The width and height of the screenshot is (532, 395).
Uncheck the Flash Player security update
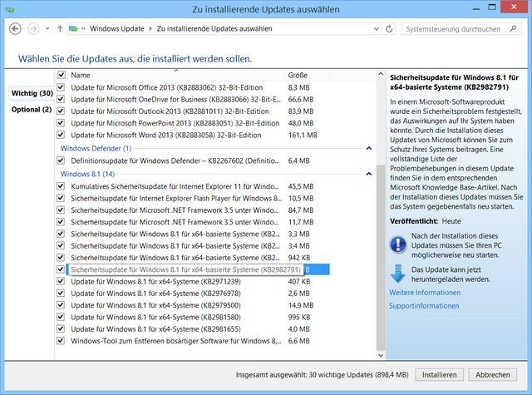[61, 198]
